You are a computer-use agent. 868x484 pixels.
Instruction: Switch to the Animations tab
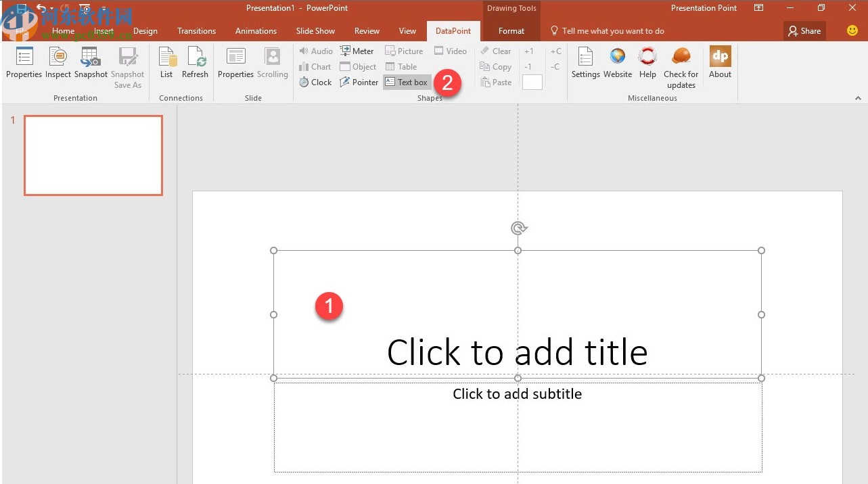tap(256, 31)
